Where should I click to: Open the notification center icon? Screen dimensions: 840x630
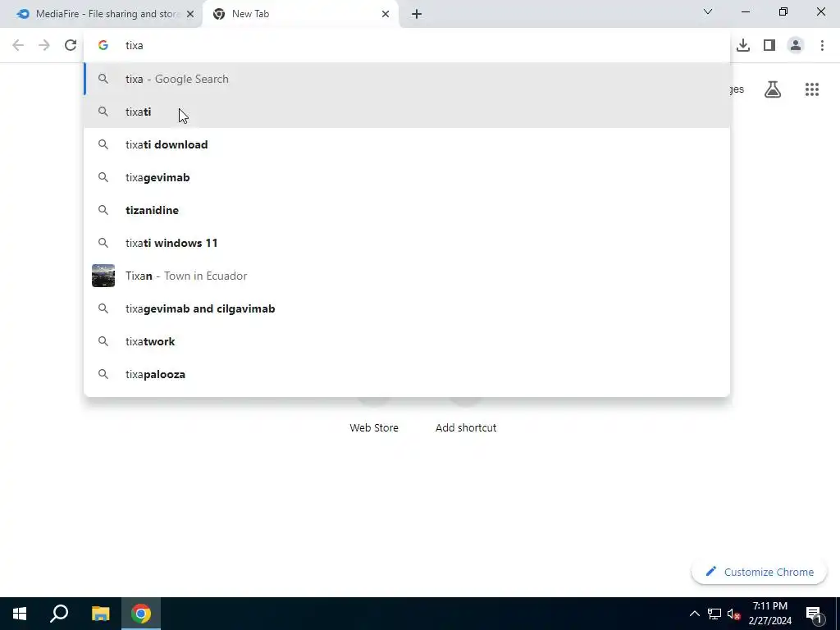tap(814, 614)
